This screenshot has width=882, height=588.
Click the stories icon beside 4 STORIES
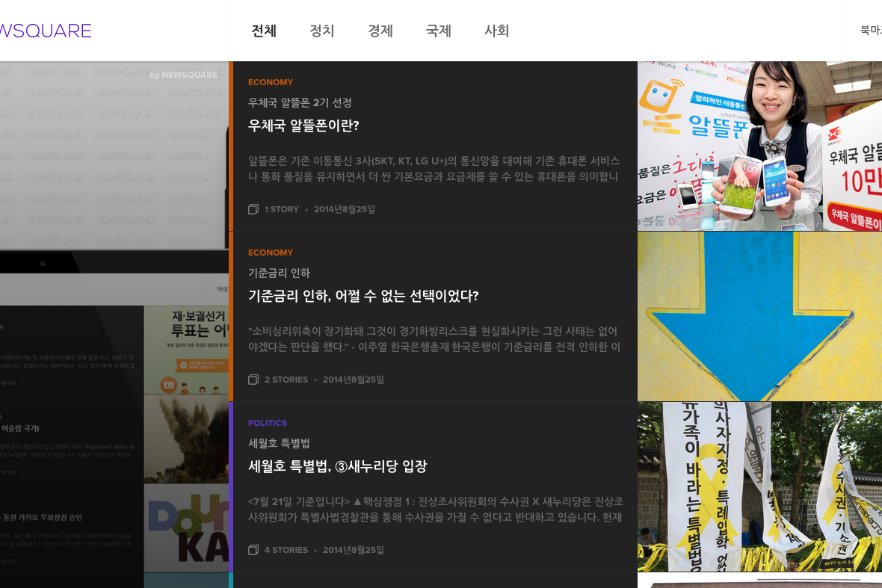tap(253, 550)
